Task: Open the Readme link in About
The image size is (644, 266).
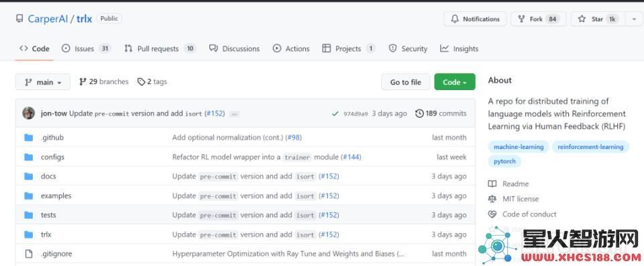Action: pos(508,184)
